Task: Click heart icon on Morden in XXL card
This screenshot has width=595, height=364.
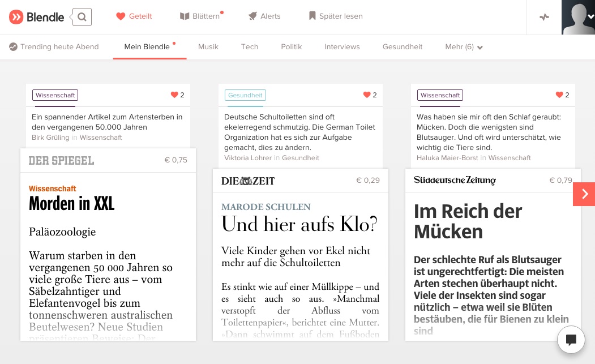Action: coord(174,95)
